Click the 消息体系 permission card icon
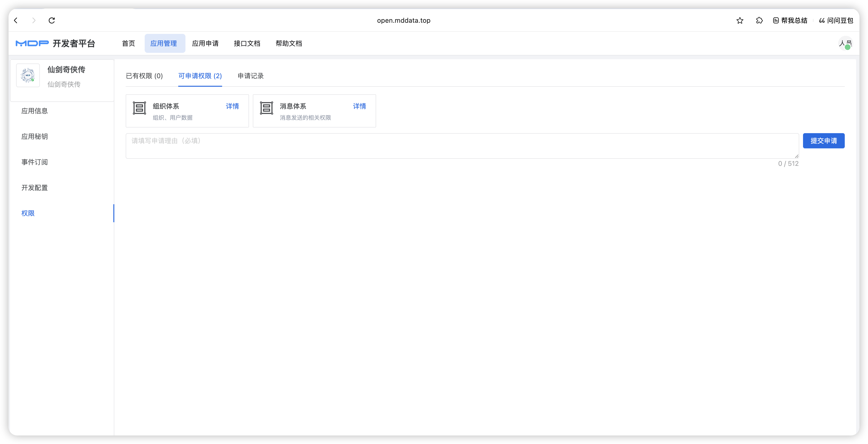The height and width of the screenshot is (444, 868). 266,108
